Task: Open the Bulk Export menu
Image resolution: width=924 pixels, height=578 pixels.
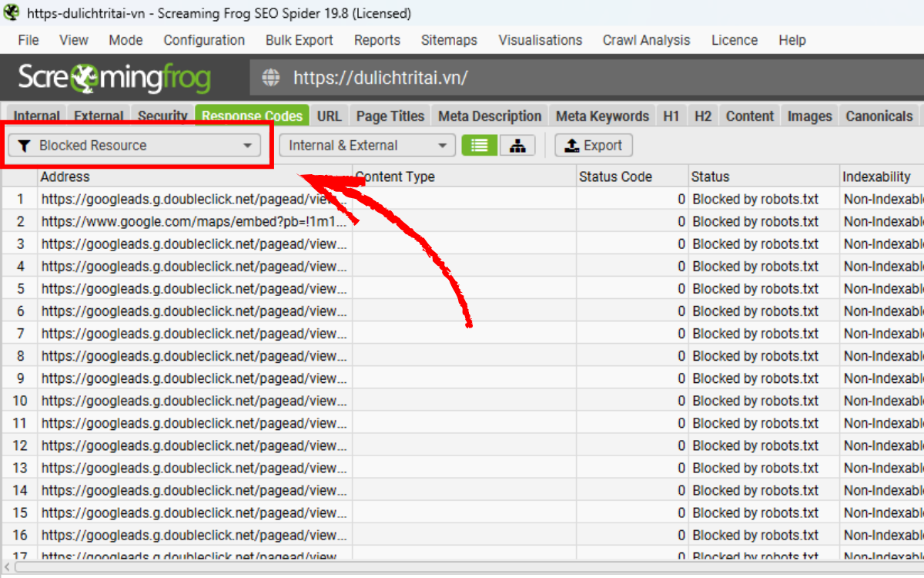Action: click(x=300, y=40)
